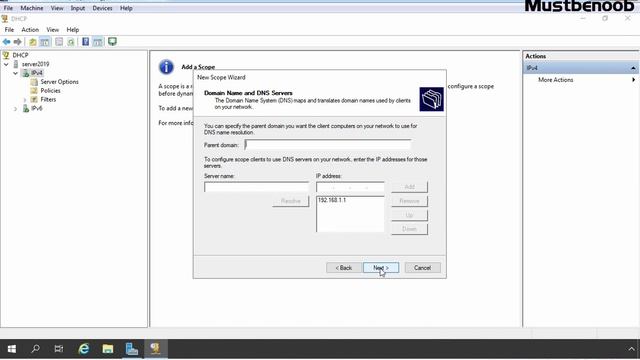Click the Remove button

click(x=409, y=201)
